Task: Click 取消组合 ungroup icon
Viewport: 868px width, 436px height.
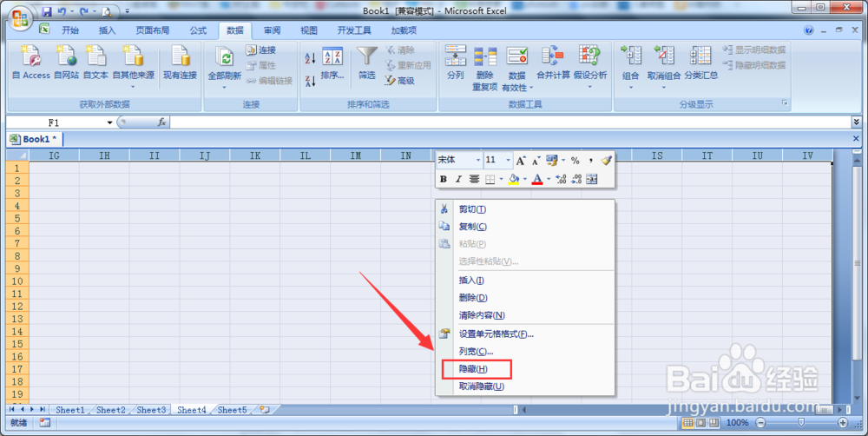Action: click(664, 56)
